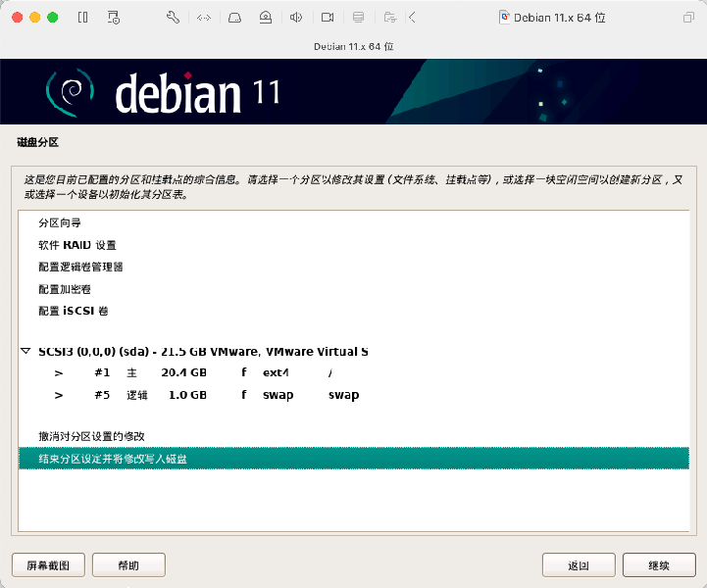Click the hard disk icon in toolbar
The image size is (707, 588).
coord(234,18)
